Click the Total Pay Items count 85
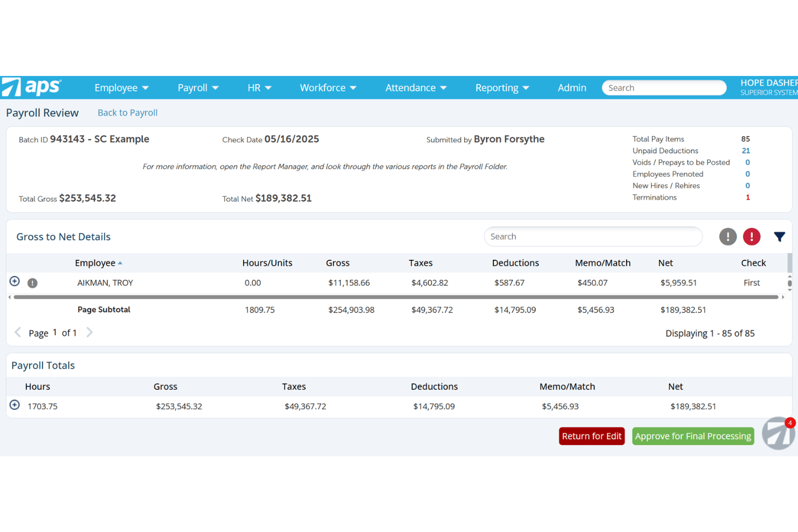The image size is (798, 532). pos(746,139)
